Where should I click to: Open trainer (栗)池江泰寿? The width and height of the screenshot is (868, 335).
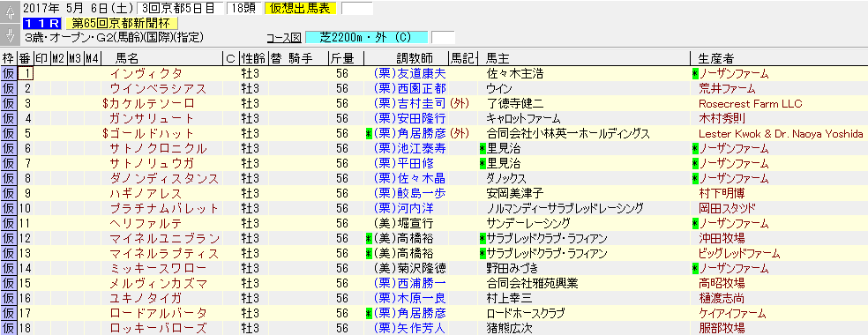[409, 148]
